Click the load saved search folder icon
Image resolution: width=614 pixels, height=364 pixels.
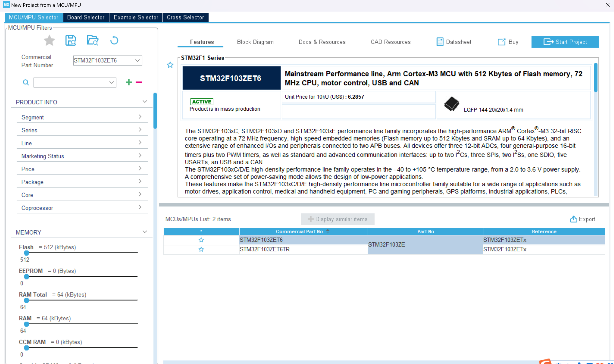93,40
